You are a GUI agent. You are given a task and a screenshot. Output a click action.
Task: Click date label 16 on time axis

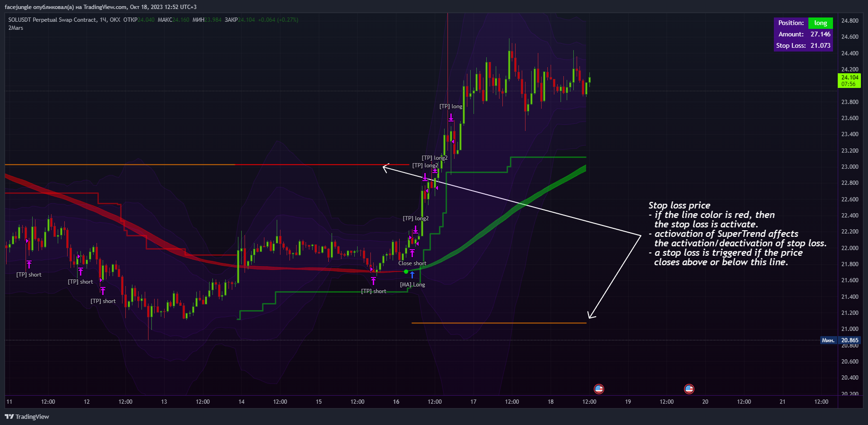396,402
